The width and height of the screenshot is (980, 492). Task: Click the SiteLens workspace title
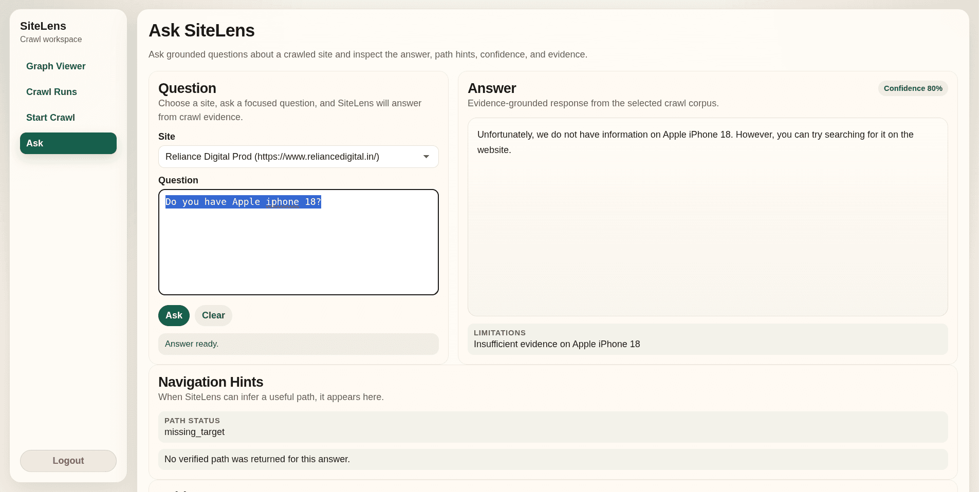coord(43,26)
